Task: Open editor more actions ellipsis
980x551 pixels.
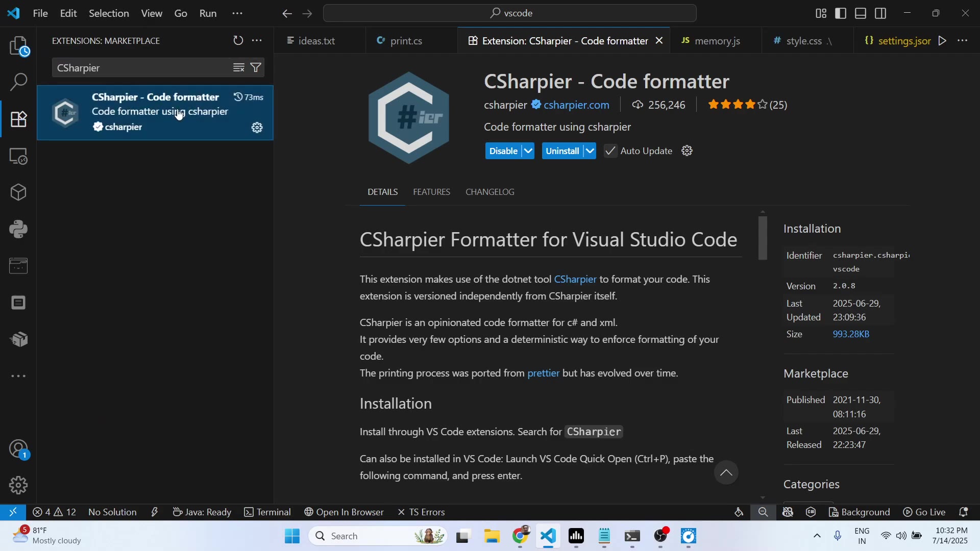Action: tap(963, 41)
